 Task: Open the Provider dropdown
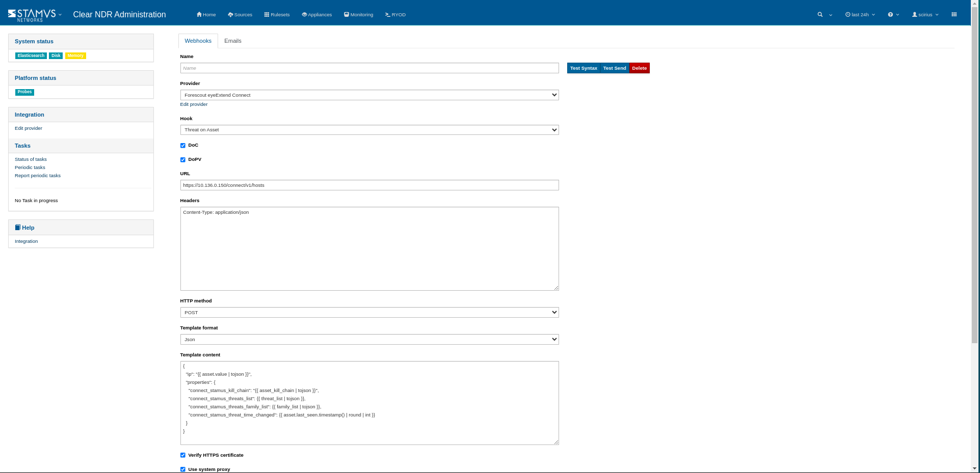(369, 95)
